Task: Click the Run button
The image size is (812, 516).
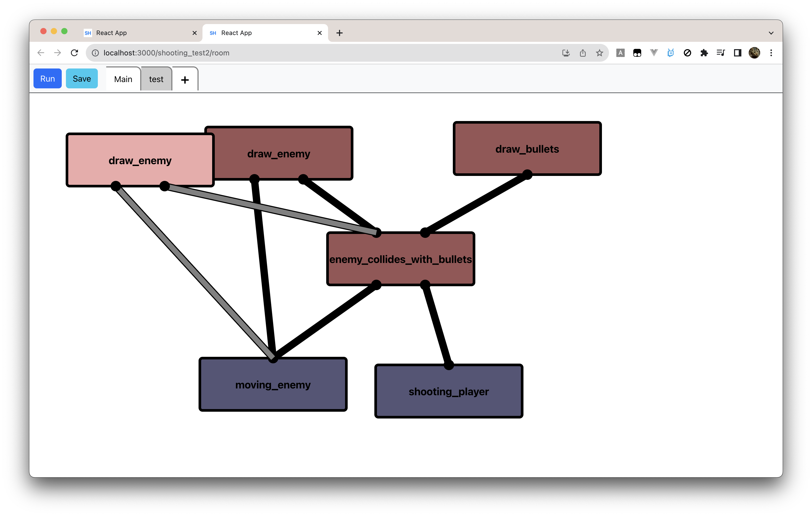Action: [48, 78]
